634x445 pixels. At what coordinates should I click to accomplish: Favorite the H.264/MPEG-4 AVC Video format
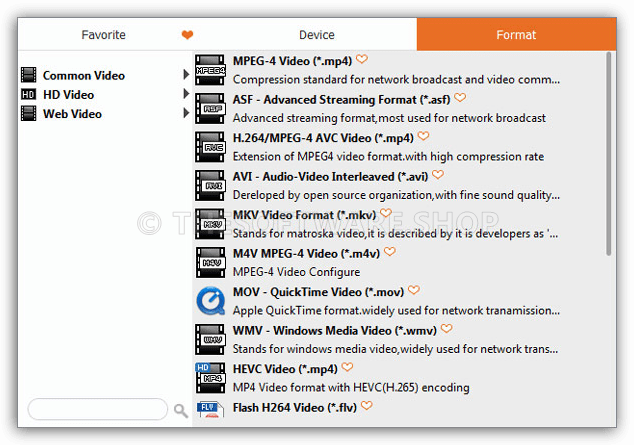coord(423,136)
